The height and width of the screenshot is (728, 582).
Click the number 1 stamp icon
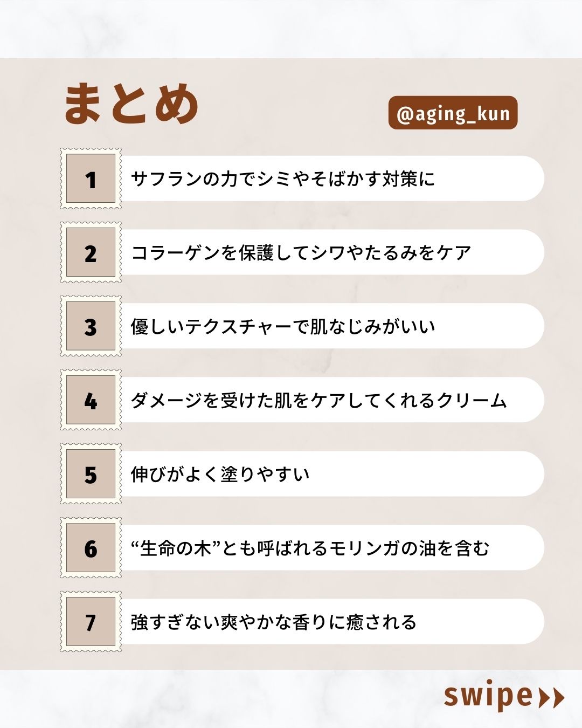pyautogui.click(x=91, y=178)
